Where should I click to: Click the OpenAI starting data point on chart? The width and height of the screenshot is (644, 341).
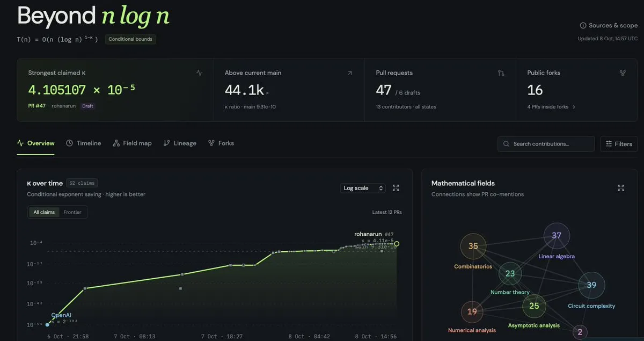click(48, 324)
